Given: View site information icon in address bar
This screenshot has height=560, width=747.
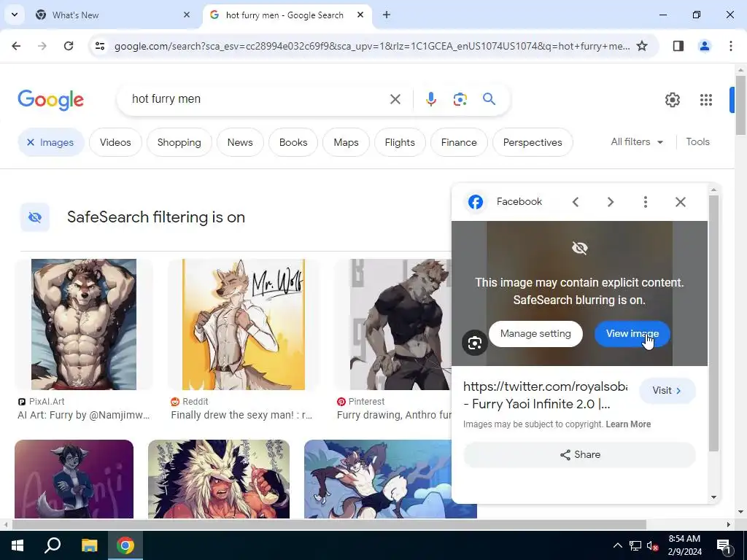Looking at the screenshot, I should [99, 46].
